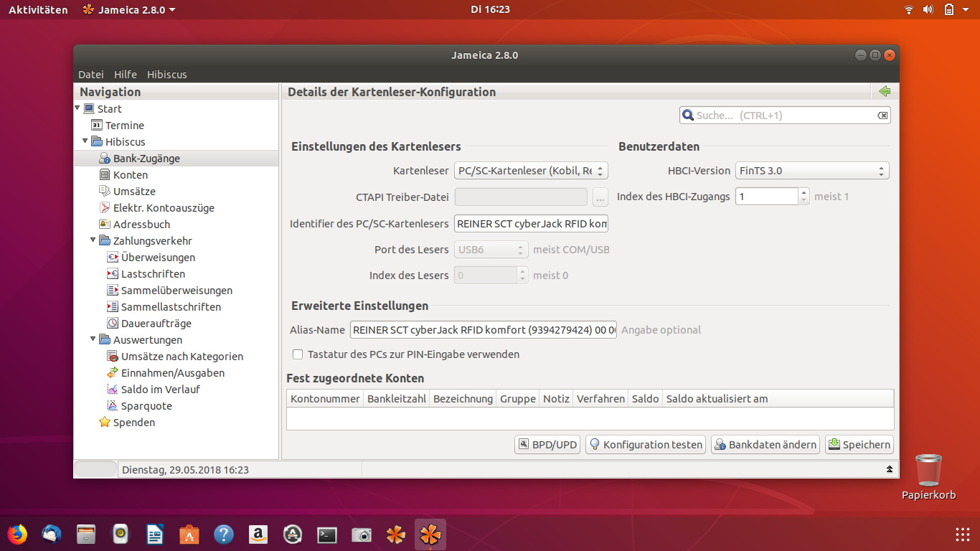Click the Daueraufträge clock icon

point(113,324)
